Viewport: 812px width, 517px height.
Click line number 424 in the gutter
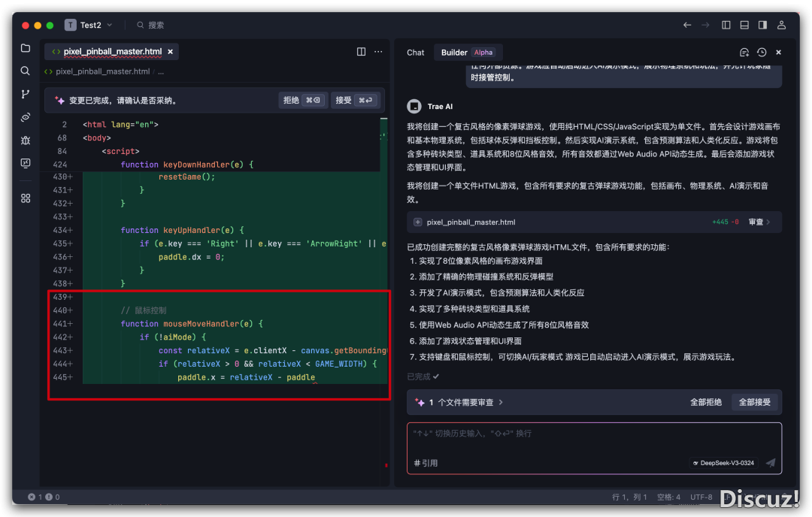59,165
